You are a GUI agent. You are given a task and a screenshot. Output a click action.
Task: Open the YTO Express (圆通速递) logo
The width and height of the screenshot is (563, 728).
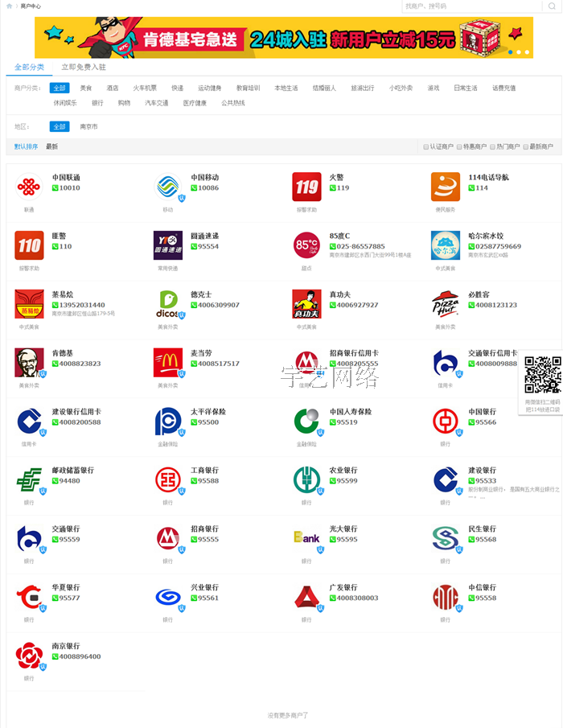click(167, 245)
